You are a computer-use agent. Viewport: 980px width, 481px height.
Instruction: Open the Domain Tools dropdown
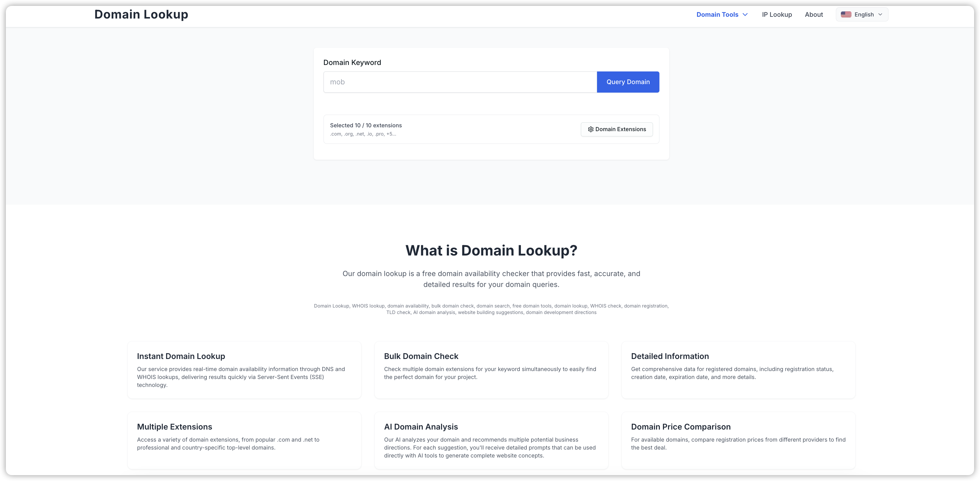[718, 14]
